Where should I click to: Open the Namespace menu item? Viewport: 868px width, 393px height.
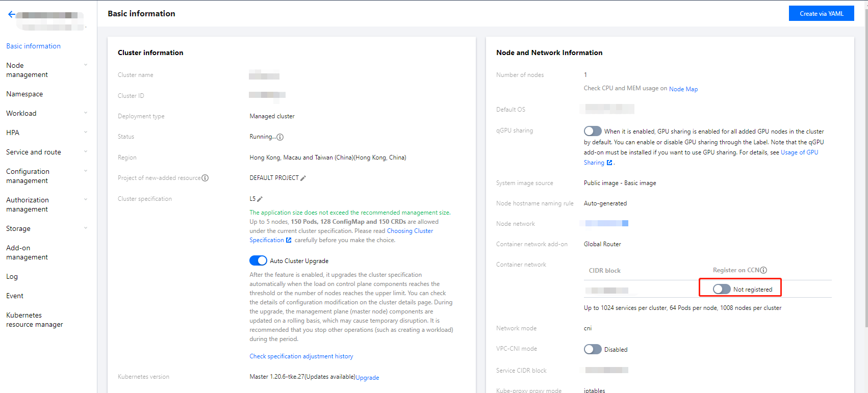(x=24, y=94)
